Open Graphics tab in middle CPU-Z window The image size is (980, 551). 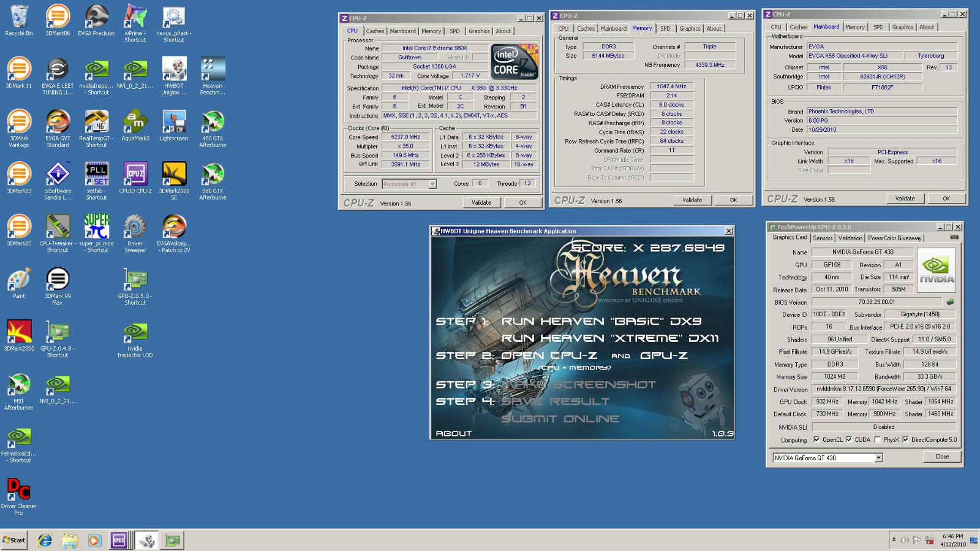690,29
